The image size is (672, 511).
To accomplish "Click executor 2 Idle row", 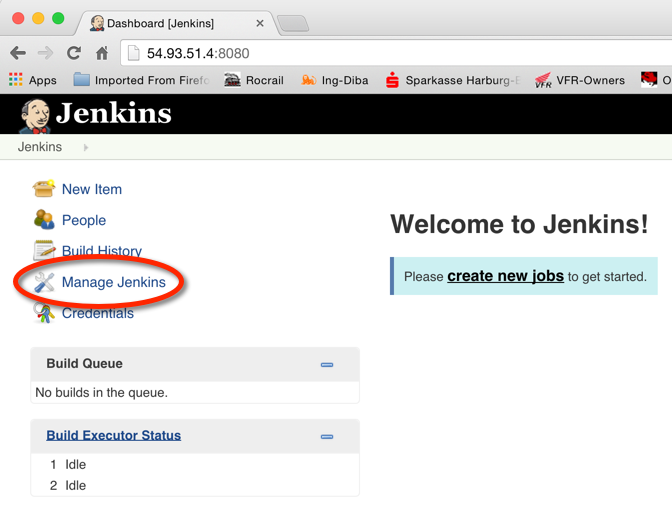I will pyautogui.click(x=195, y=485).
